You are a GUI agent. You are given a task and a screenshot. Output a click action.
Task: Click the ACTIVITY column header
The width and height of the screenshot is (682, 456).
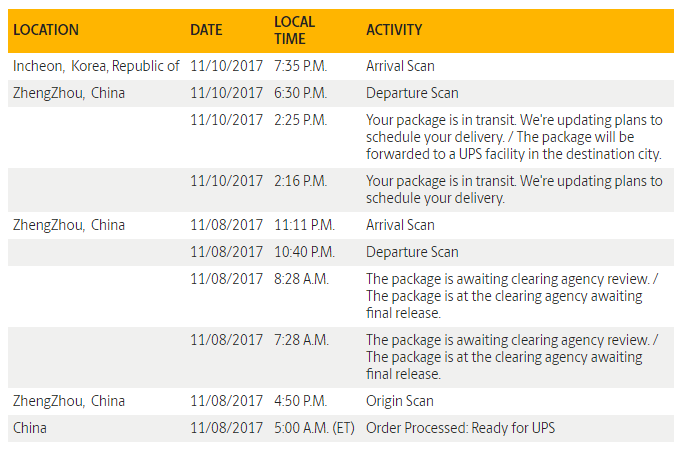pyautogui.click(x=394, y=30)
